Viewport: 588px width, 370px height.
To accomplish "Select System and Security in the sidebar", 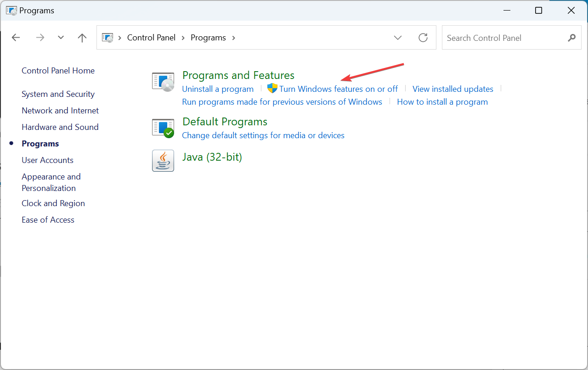I will 58,94.
